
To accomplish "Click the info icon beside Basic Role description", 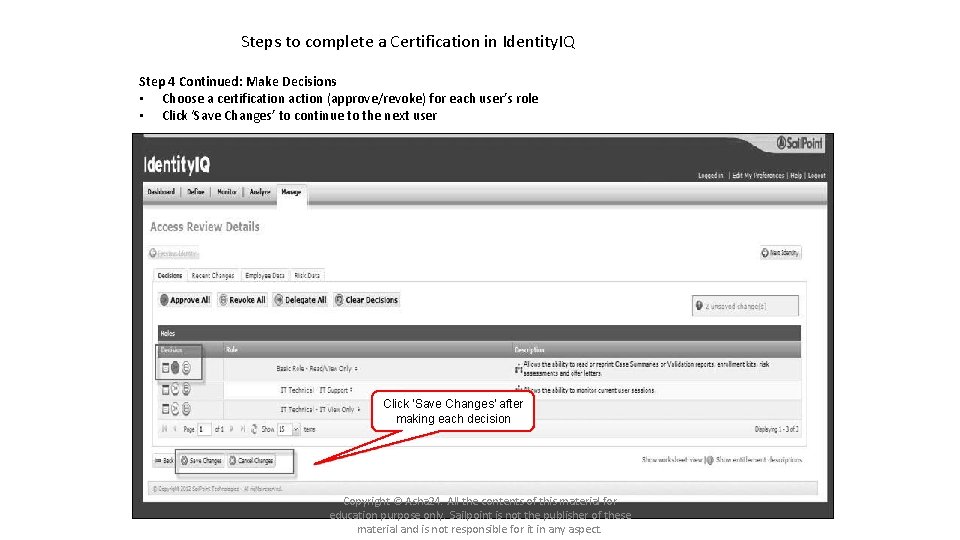I will coord(518,369).
